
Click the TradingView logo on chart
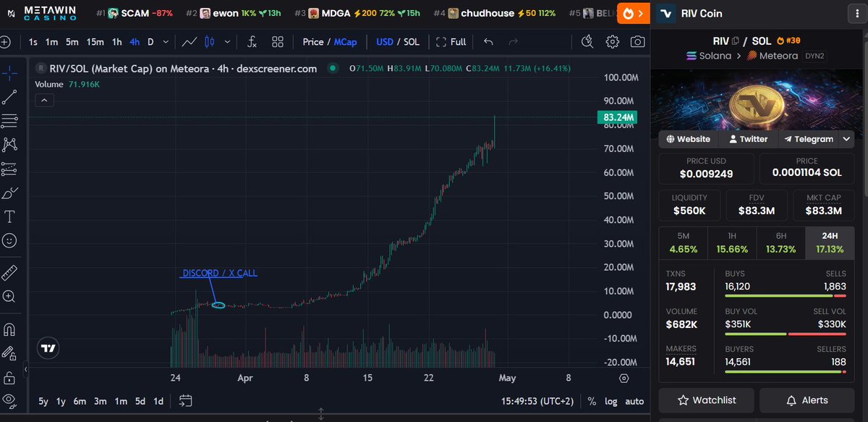pos(48,347)
